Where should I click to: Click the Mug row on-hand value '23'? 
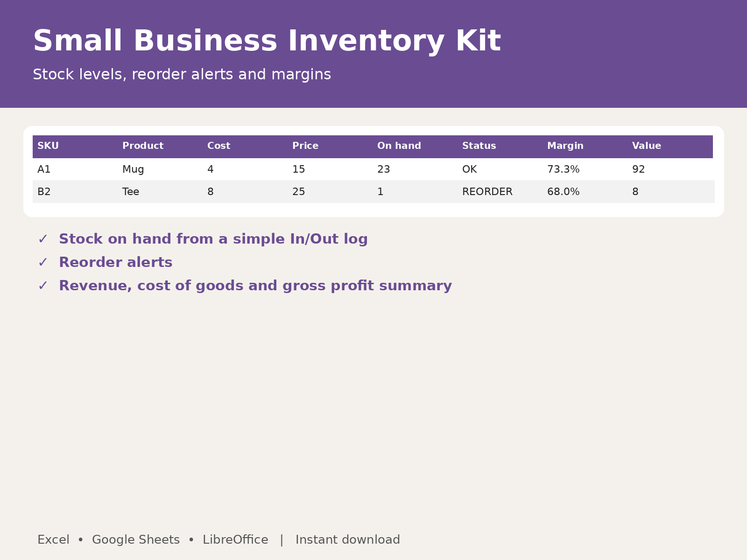(x=384, y=169)
